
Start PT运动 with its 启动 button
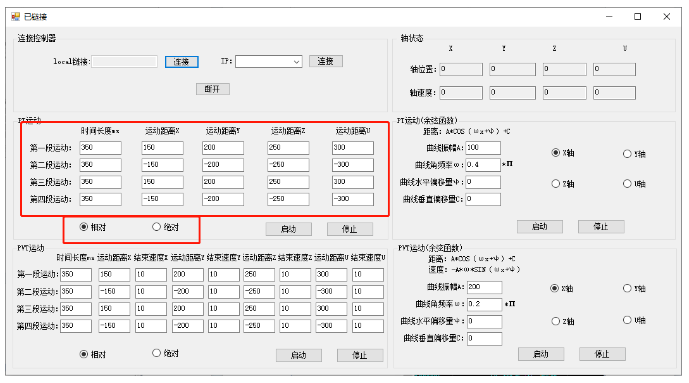[x=289, y=229]
